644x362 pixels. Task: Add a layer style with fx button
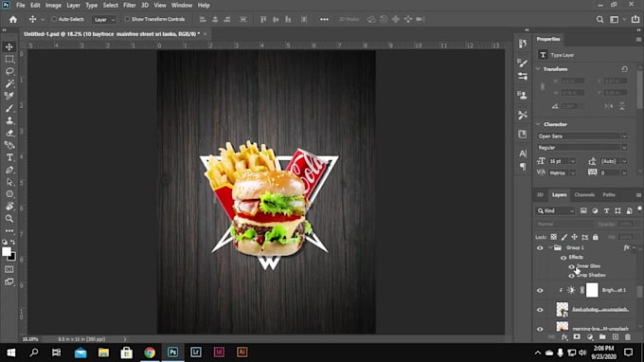click(x=564, y=337)
